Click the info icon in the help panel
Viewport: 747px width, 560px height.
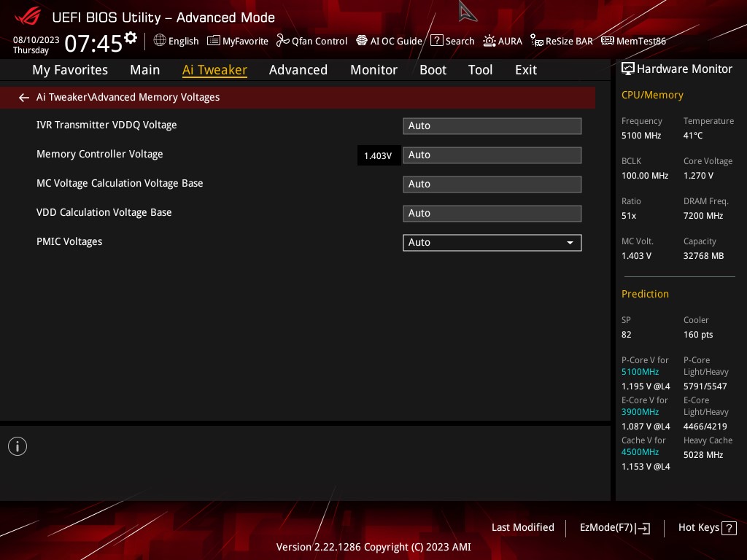pos(18,446)
